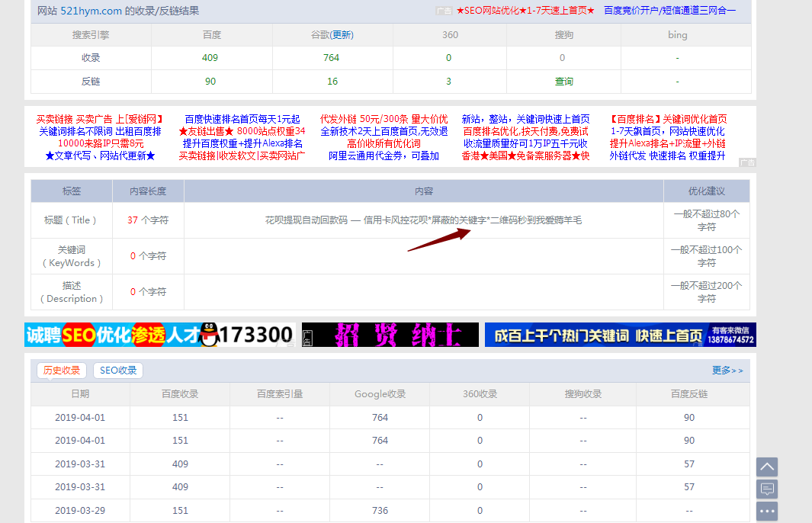Click Baidu 反链 value 90
Image resolution: width=812 pixels, height=523 pixels.
(210, 82)
